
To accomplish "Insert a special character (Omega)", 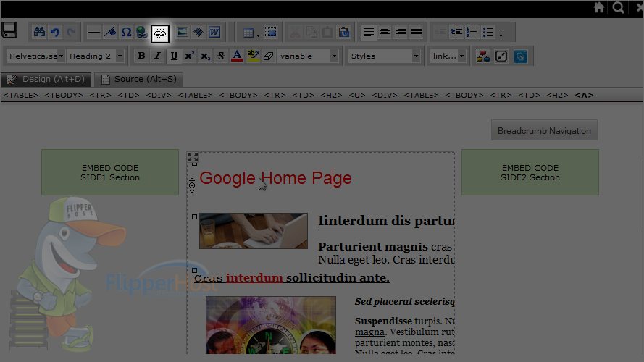I will [126, 32].
